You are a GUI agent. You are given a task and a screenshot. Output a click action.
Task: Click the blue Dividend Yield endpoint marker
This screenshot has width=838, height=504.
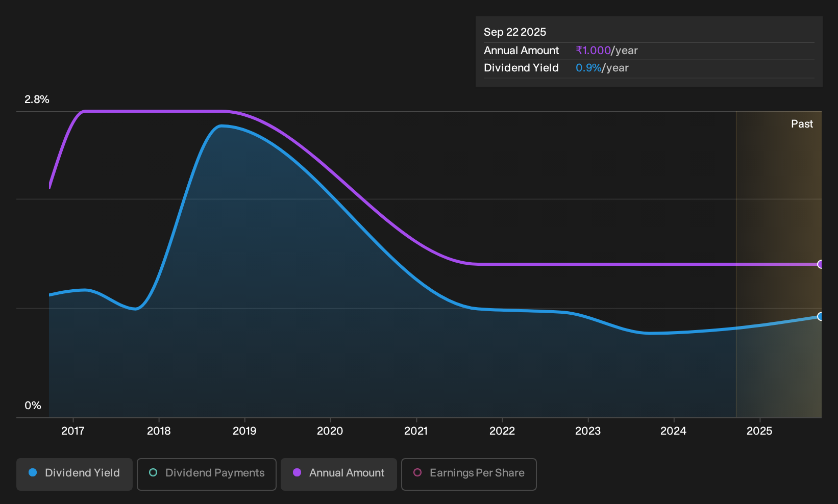(821, 316)
